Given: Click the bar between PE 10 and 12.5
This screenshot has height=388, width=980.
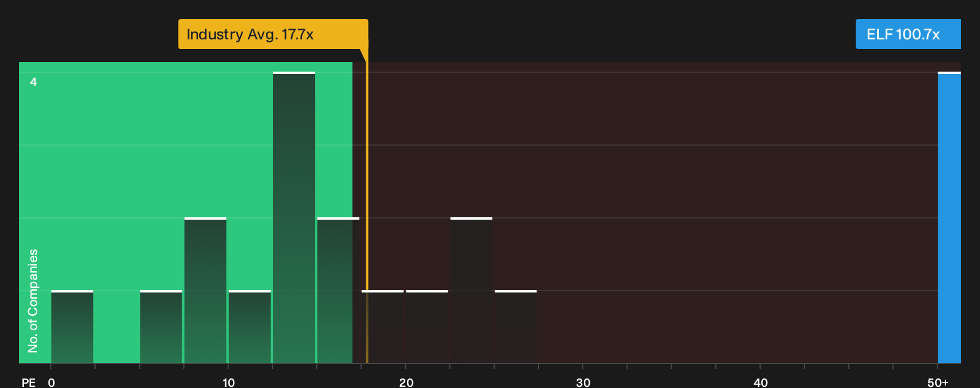Looking at the screenshot, I should point(250,327).
